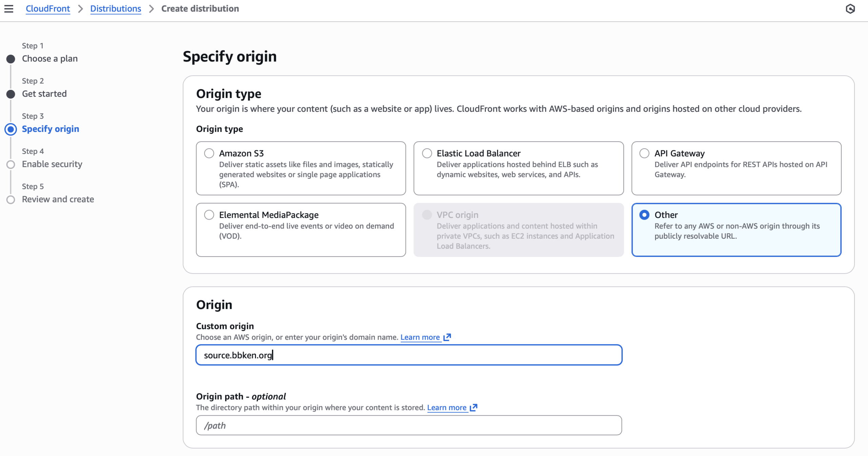Select Elemental MediaPackage origin type
The width and height of the screenshot is (868, 456).
click(209, 215)
